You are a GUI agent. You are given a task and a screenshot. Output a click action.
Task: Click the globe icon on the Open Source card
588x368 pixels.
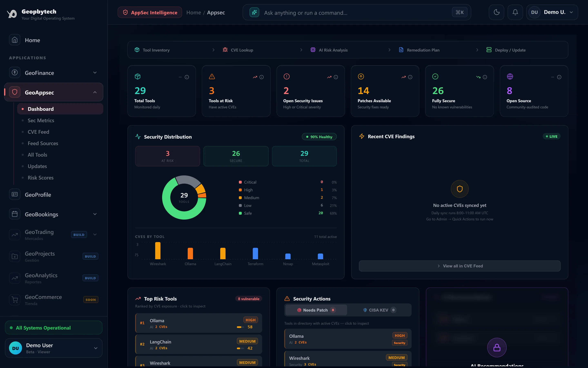click(x=510, y=77)
